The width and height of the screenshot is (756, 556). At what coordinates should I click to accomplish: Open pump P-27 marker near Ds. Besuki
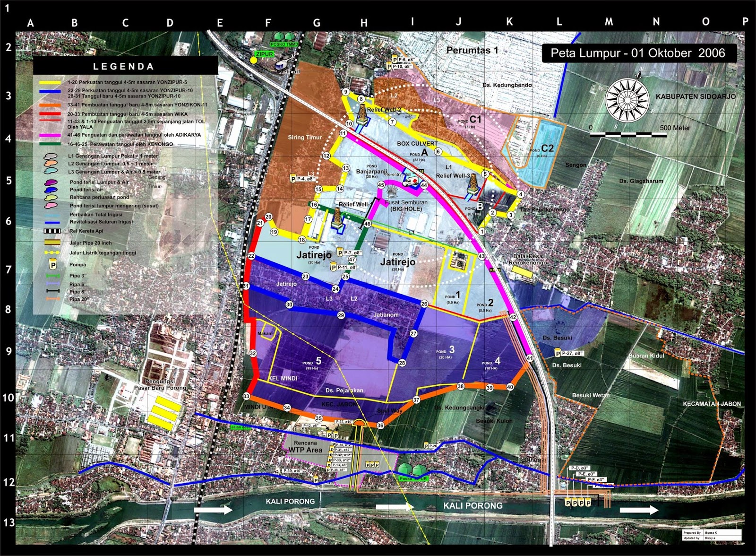coord(565,352)
